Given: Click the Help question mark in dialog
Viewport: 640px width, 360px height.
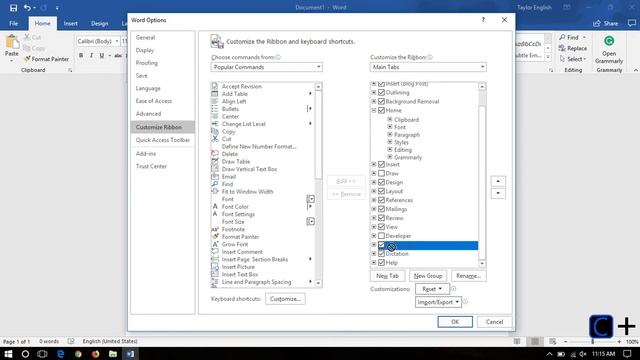Looking at the screenshot, I should (483, 20).
